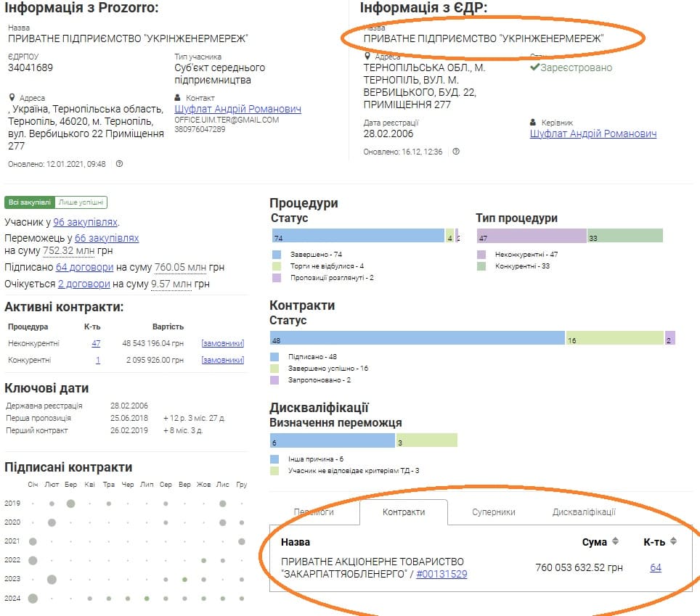This screenshot has height=616, width=700.
Task: Click the ЄДР address pin icon
Action: point(367,57)
